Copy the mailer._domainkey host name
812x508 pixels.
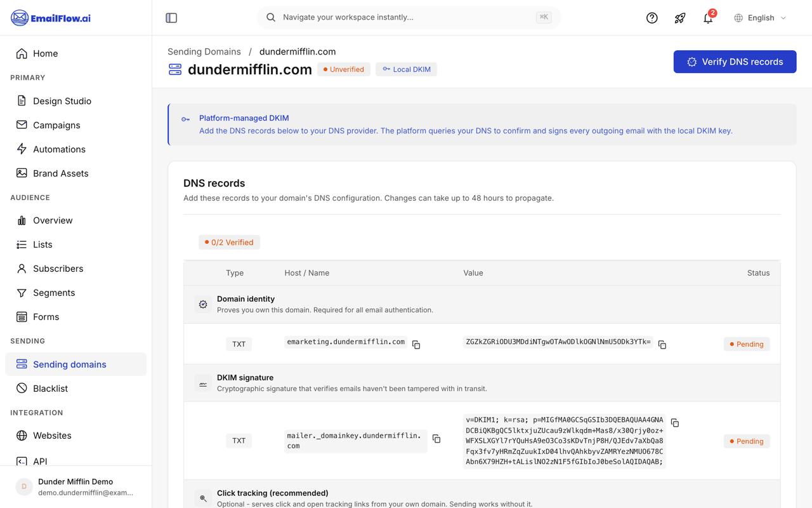(x=436, y=439)
